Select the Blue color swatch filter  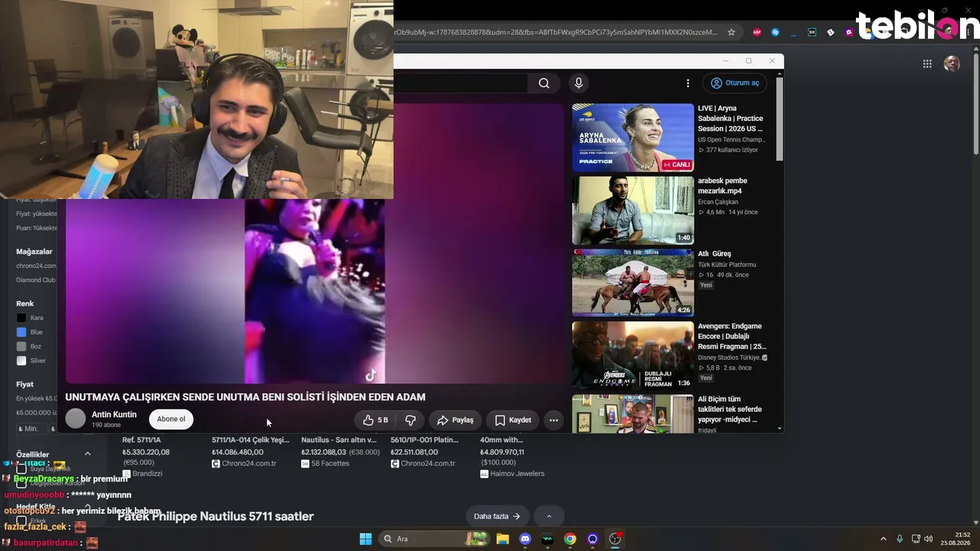click(x=21, y=332)
